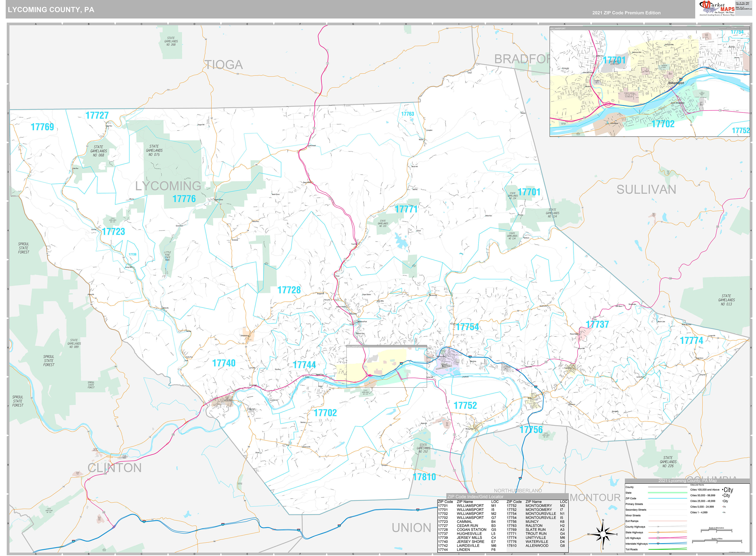
Task: Click the 17810 ZIP label on the map
Action: [x=424, y=477]
